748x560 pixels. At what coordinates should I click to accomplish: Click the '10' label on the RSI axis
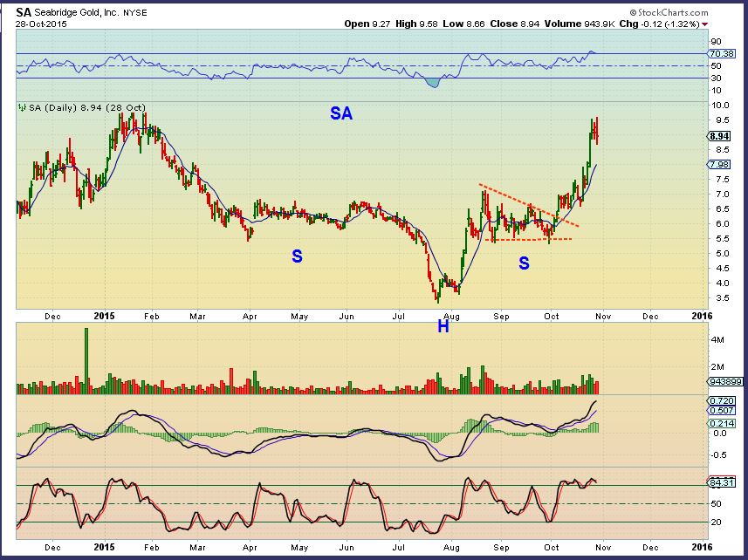pyautogui.click(x=716, y=90)
